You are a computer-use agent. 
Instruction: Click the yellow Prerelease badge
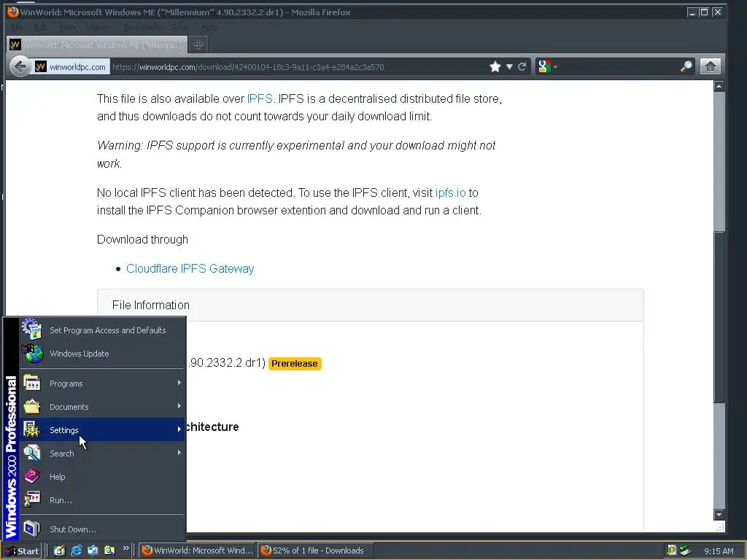(295, 363)
